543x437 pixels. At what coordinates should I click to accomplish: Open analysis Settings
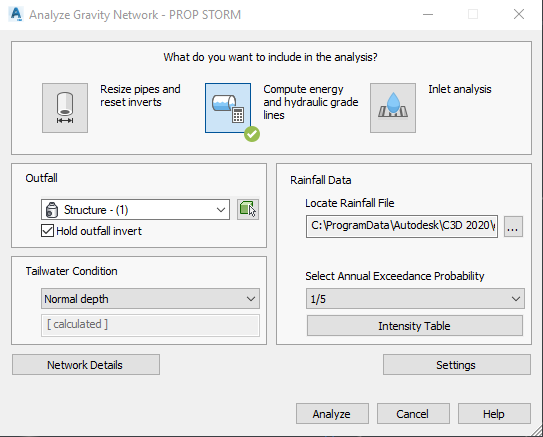coord(456,365)
